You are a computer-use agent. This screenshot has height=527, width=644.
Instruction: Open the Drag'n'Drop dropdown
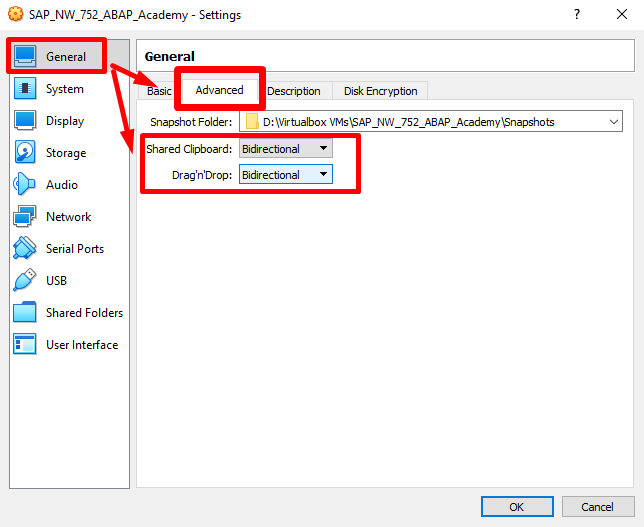[286, 174]
